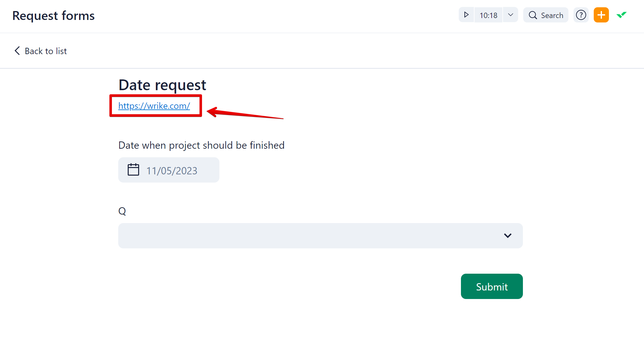The image size is (644, 355).
Task: Click the orange plus create icon
Action: [x=601, y=15]
